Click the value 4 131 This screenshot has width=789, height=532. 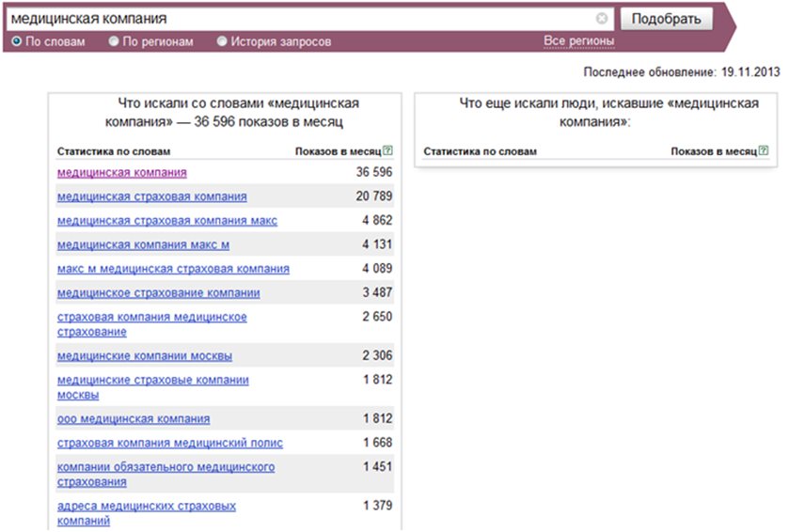[377, 244]
